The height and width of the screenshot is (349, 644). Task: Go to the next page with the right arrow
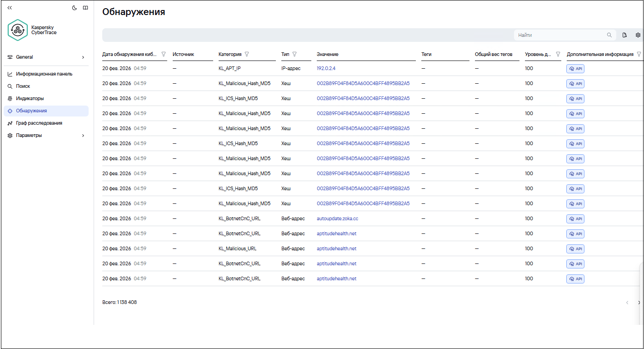pos(639,303)
